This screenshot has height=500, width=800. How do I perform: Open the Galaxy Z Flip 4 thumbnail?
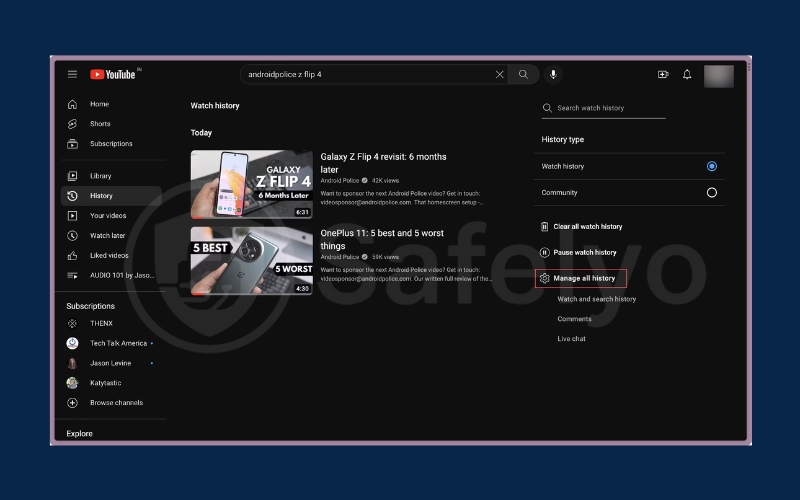pyautogui.click(x=252, y=184)
